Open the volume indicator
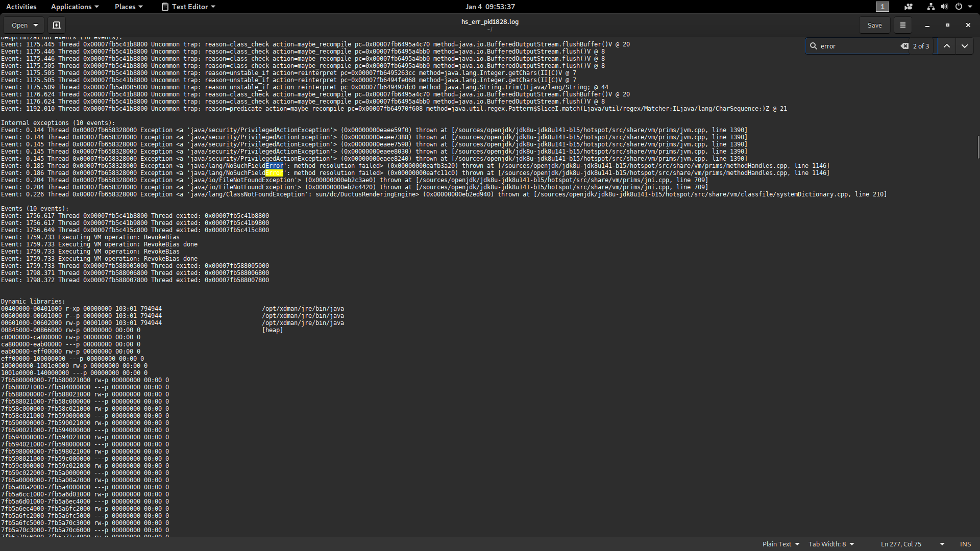Image resolution: width=980 pixels, height=551 pixels. tap(944, 7)
